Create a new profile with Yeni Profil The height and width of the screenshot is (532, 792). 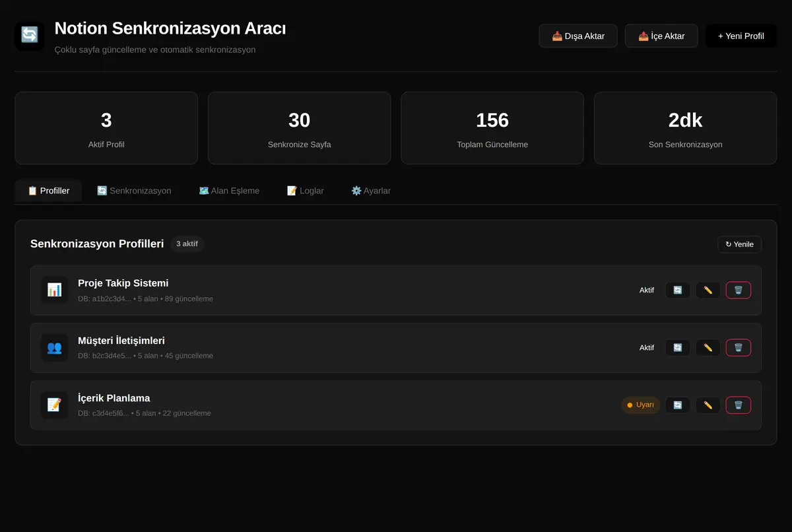point(741,36)
